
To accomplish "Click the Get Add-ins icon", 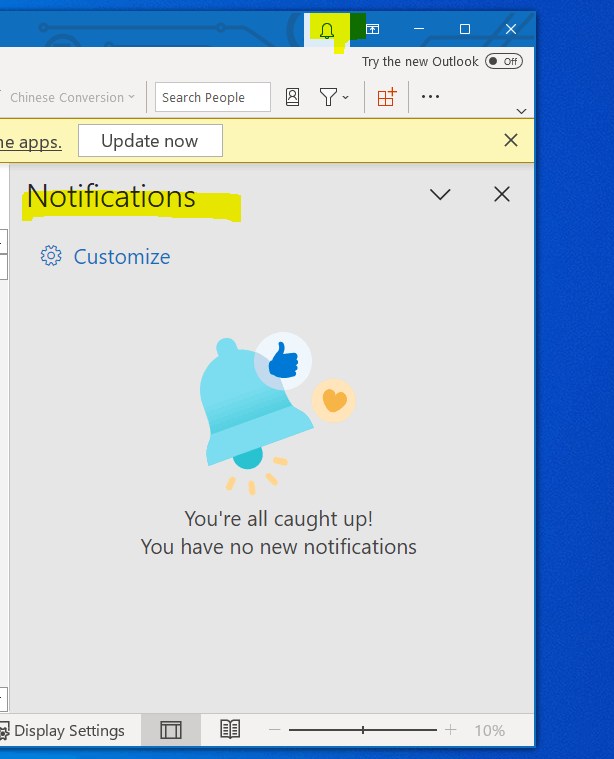I will 387,97.
